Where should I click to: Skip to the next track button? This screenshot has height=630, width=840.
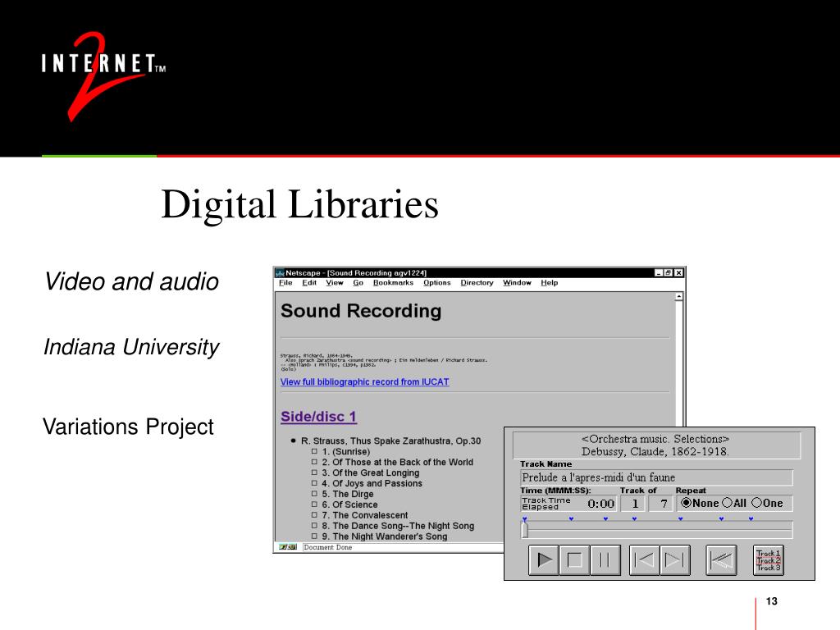(675, 560)
